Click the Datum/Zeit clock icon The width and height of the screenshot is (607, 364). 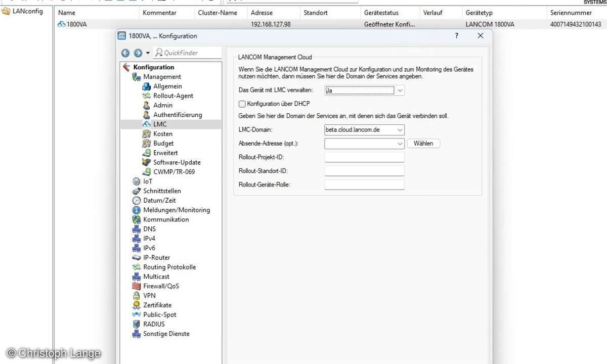(x=136, y=201)
